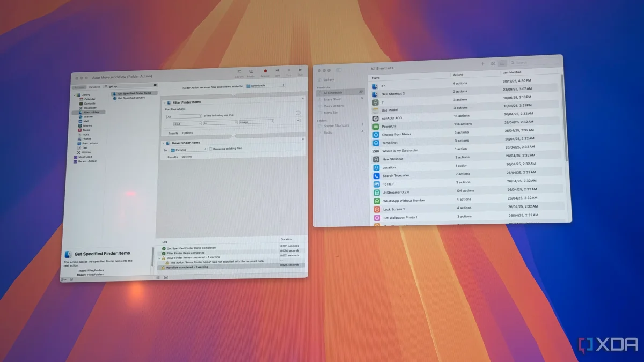Collapse the Filter Finder Items action
The width and height of the screenshot is (644, 362).
[164, 102]
